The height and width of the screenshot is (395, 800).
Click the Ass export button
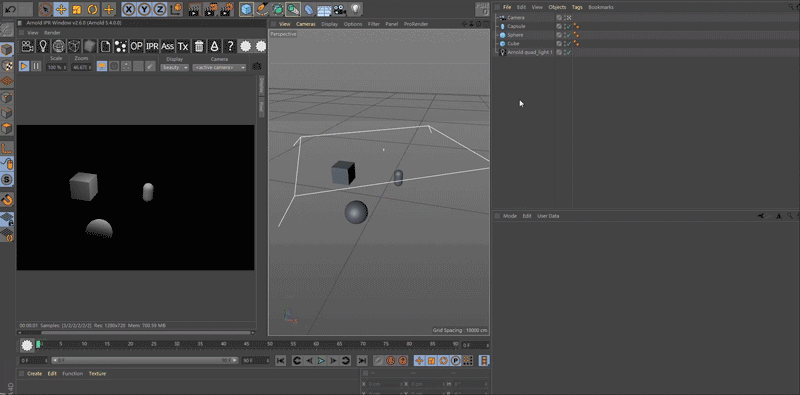coord(167,46)
